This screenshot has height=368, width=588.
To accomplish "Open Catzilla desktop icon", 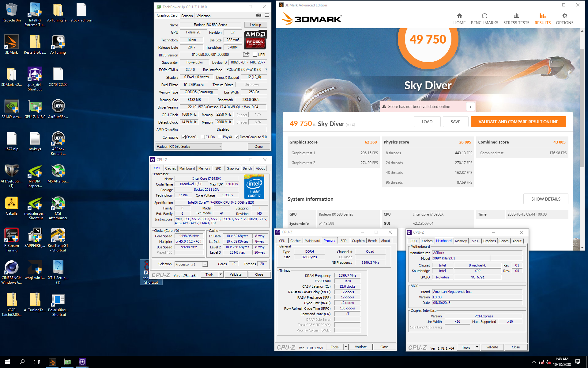I will pyautogui.click(x=11, y=206).
